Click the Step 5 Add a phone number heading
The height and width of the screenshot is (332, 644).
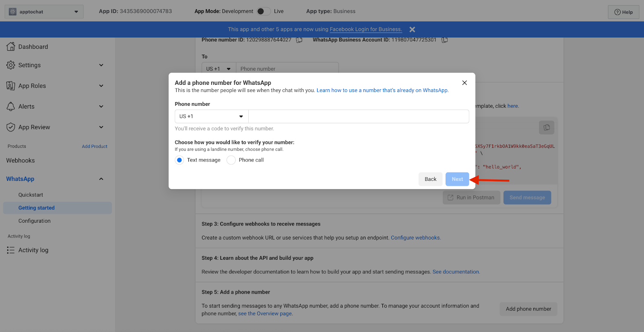click(x=236, y=292)
